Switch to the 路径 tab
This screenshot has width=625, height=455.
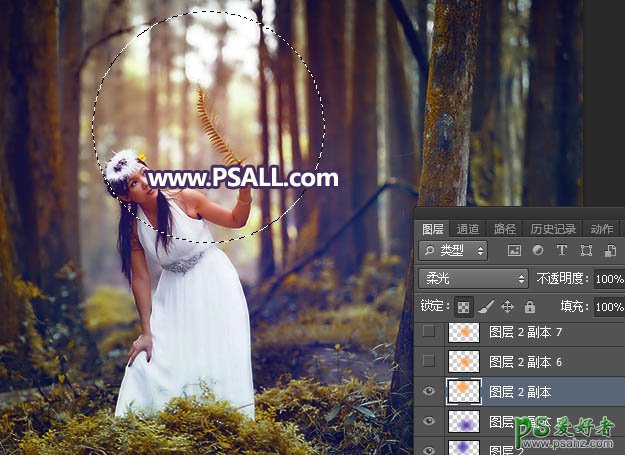505,229
